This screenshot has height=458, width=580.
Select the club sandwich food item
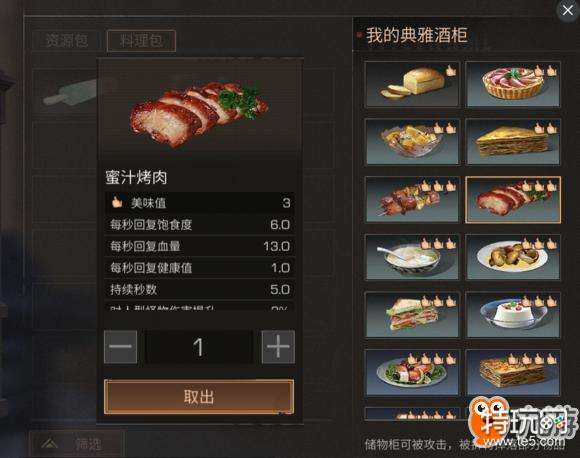tap(412, 315)
